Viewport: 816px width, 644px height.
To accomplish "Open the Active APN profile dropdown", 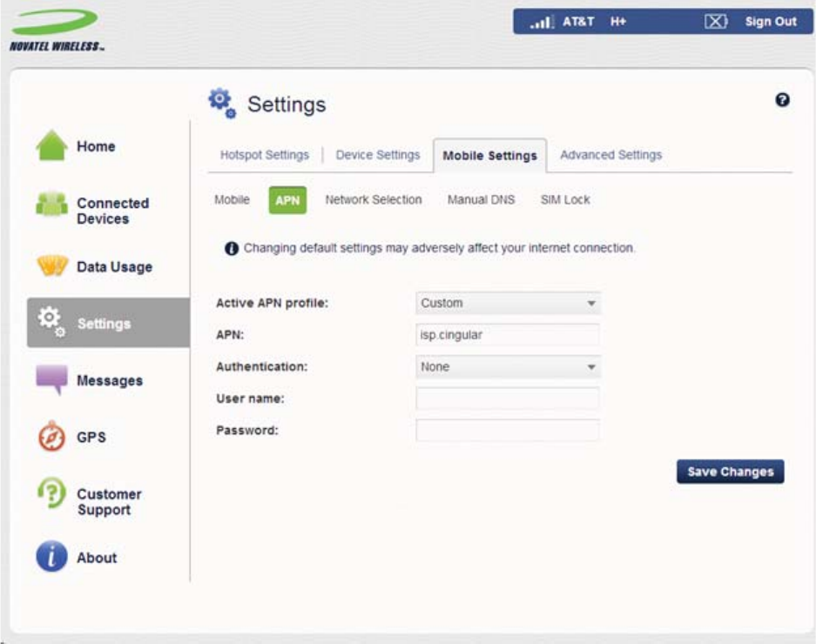I will 508,303.
